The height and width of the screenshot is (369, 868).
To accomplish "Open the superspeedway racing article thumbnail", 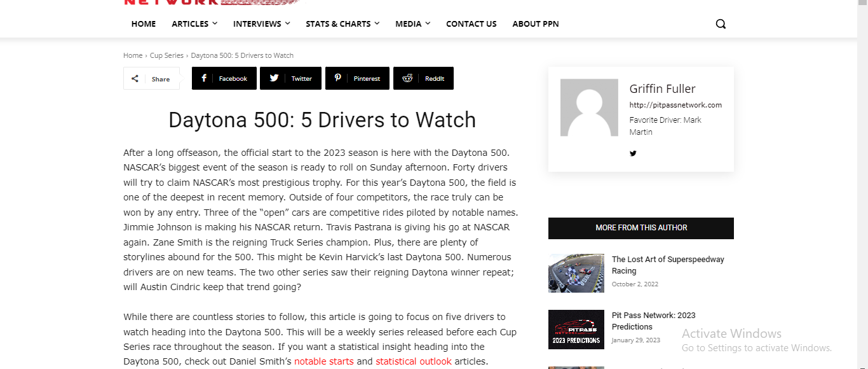I will pos(576,274).
